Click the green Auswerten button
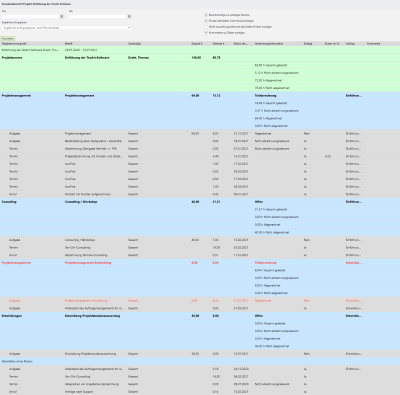The height and width of the screenshot is (395, 400). coord(8,38)
